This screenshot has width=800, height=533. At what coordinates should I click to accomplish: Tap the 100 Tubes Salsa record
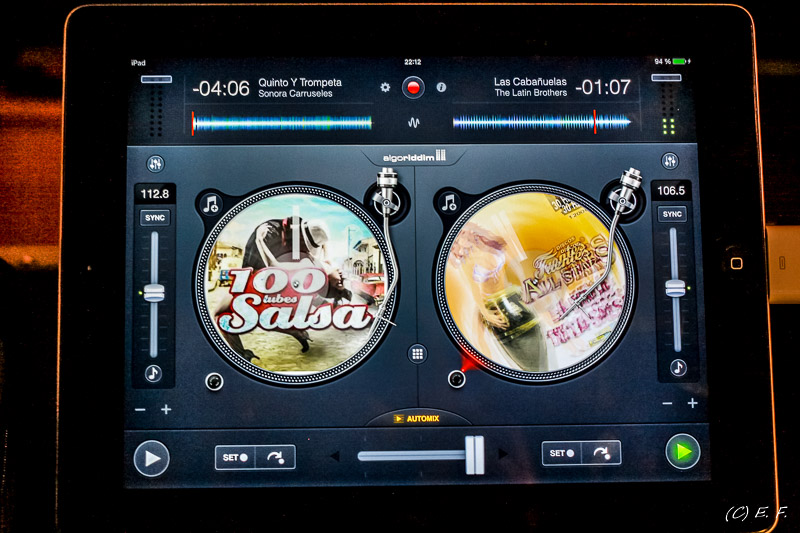pos(295,285)
